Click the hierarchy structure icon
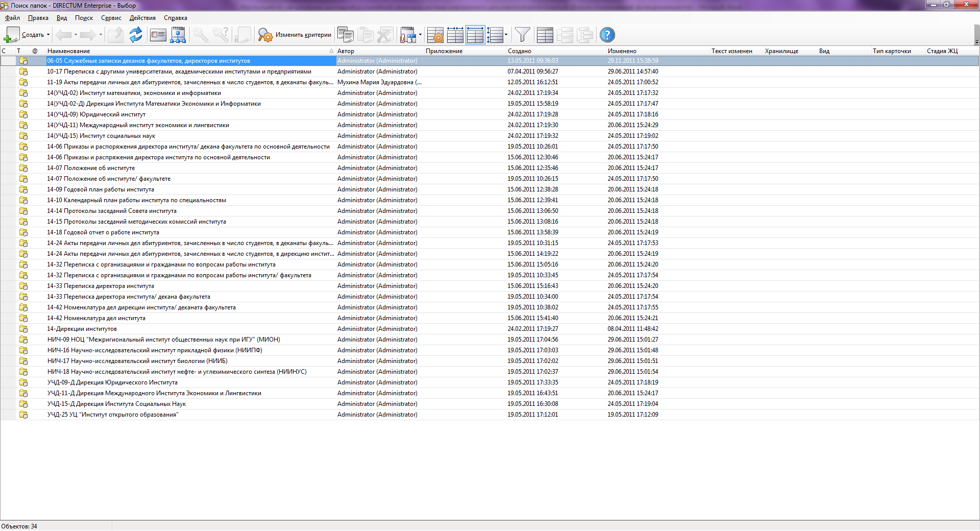 click(178, 35)
